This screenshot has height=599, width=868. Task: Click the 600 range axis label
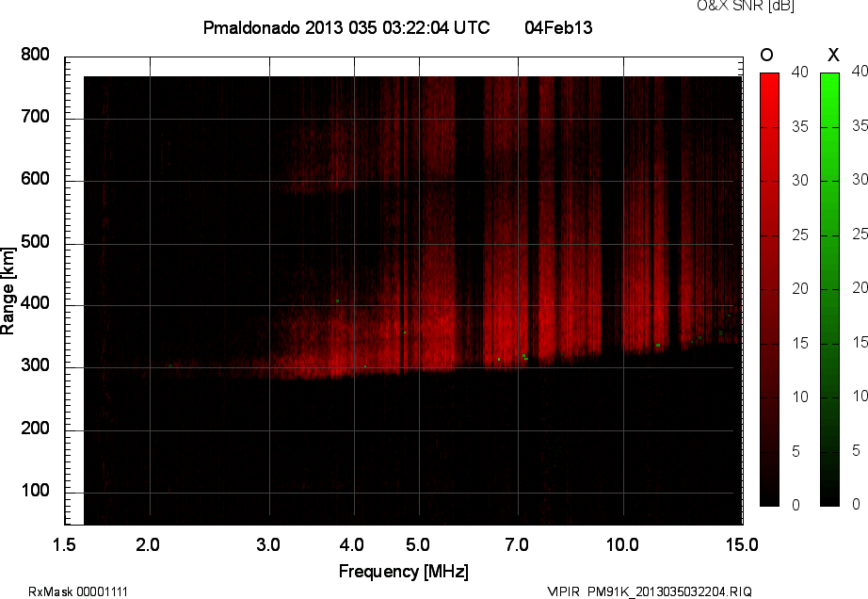pos(36,179)
